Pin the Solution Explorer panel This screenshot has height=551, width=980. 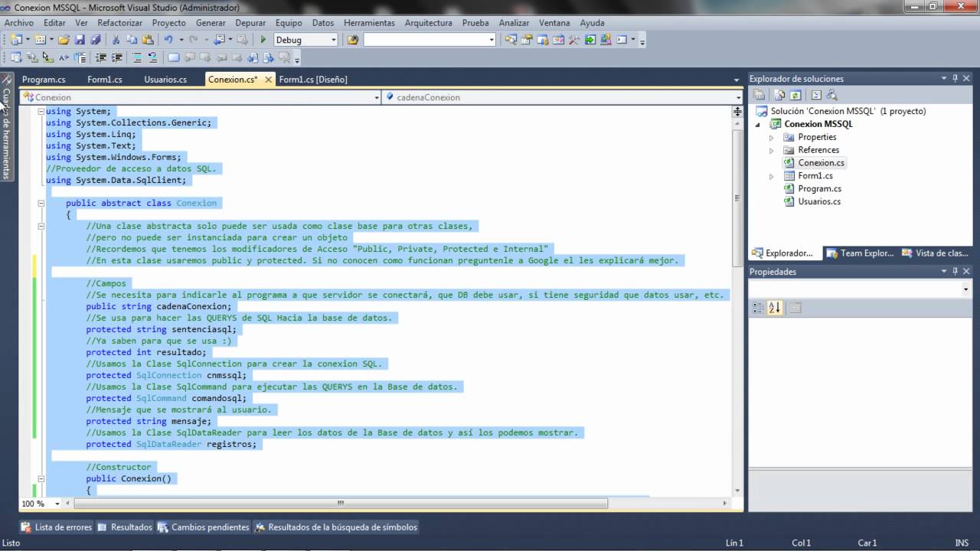(x=955, y=78)
